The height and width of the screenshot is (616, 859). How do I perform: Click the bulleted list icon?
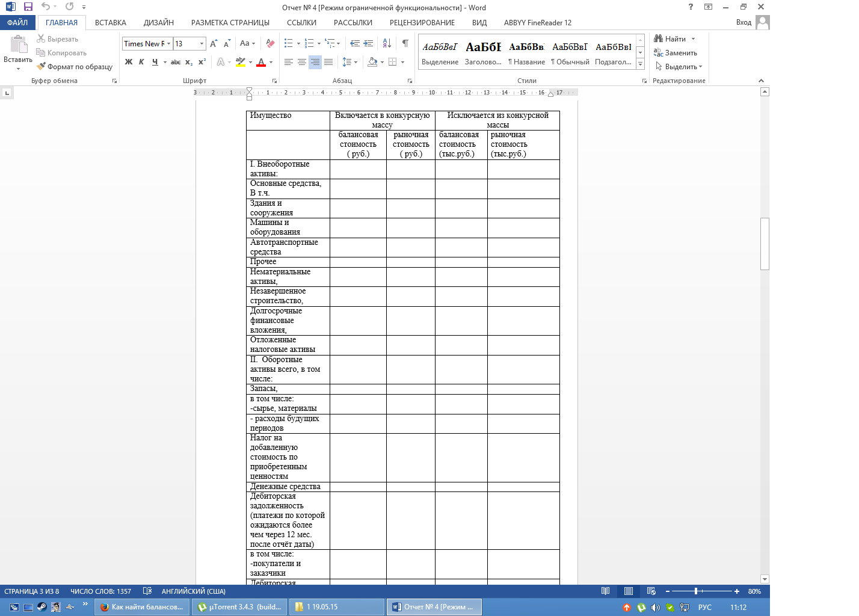click(289, 43)
